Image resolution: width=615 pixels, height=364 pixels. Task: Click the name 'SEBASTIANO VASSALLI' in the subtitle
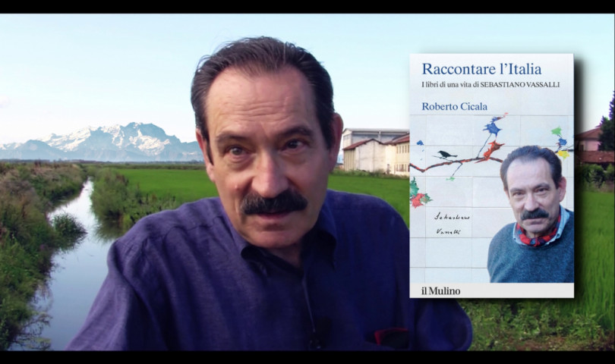(519, 85)
